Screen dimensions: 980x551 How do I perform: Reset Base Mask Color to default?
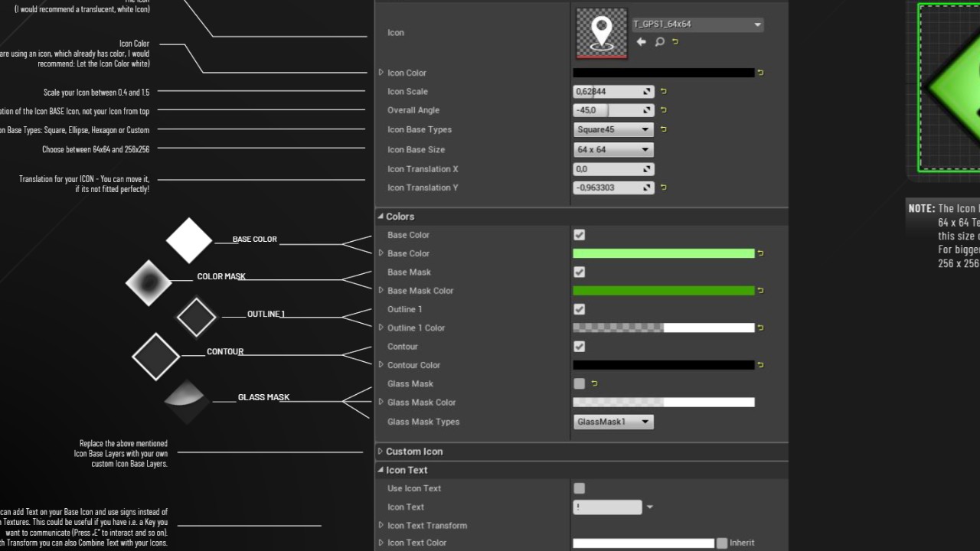click(x=760, y=291)
